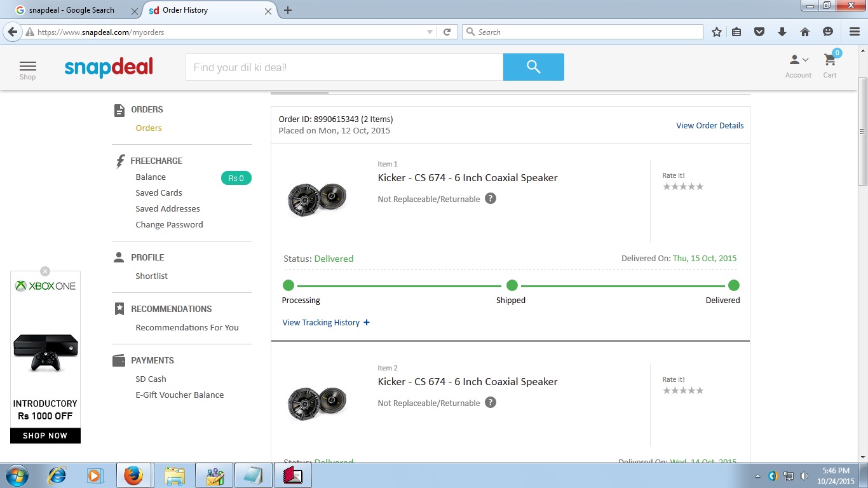The image size is (868, 488).
Task: Click help icon beside Item 2 Not Replaceable/Returnable
Action: [x=491, y=402]
